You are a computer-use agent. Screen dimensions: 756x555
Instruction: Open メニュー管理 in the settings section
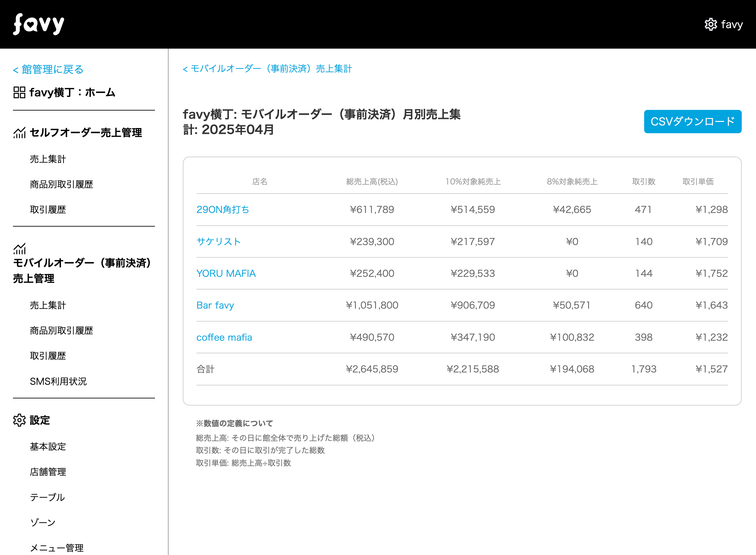coord(57,548)
